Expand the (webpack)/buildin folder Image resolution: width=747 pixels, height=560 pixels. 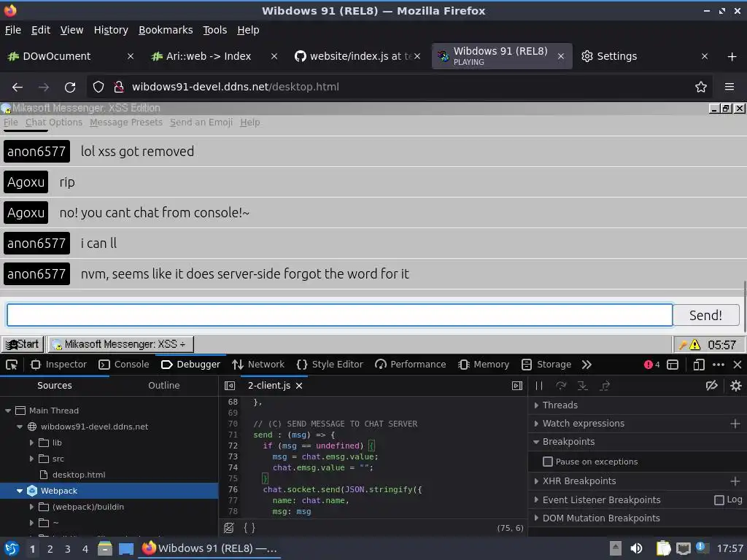click(x=31, y=507)
